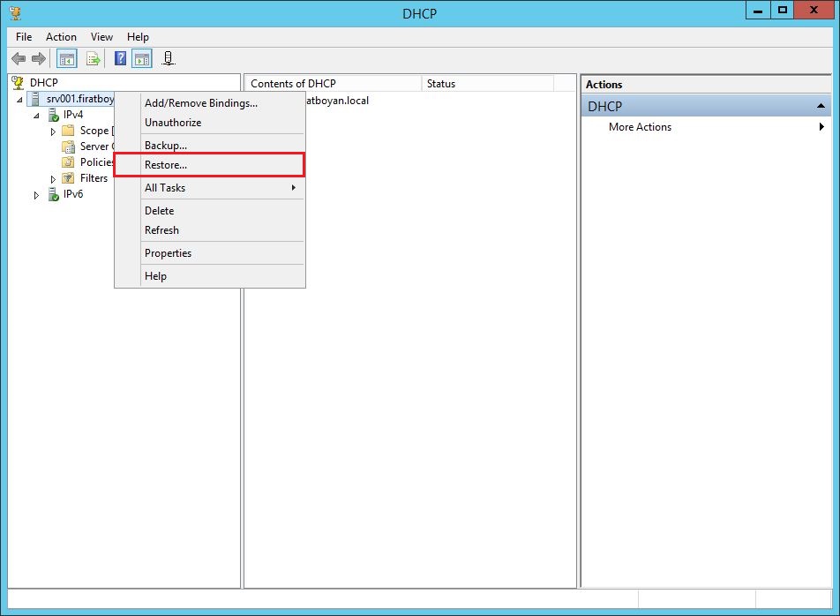Choose Delete in context menu
Screen dimensions: 840x616
point(209,211)
